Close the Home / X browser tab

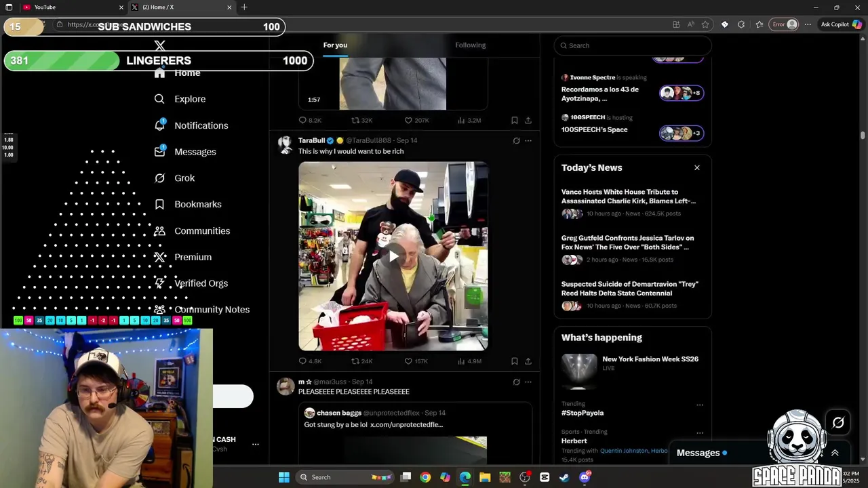pyautogui.click(x=229, y=7)
